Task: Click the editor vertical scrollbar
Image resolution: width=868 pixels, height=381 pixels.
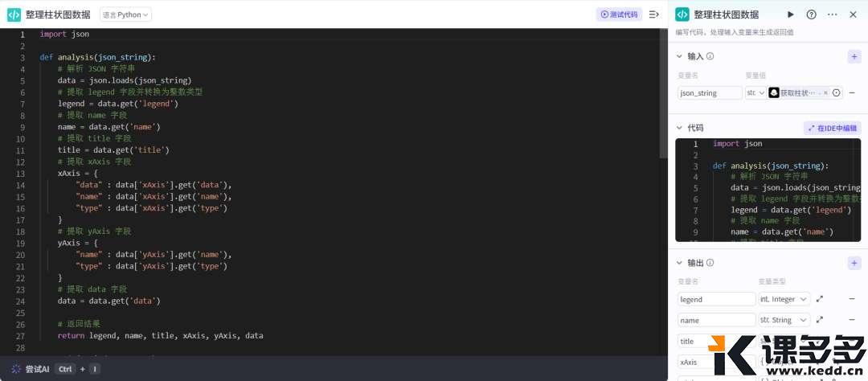Action: [x=664, y=93]
